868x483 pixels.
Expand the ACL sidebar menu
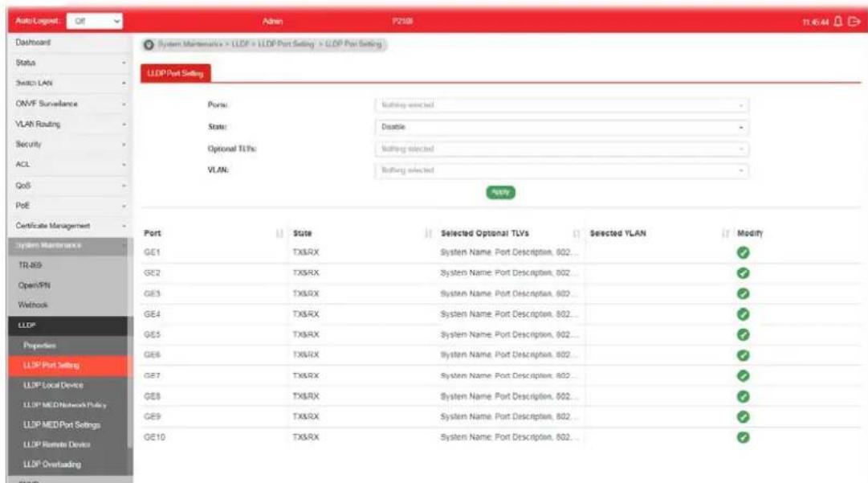[x=70, y=165]
